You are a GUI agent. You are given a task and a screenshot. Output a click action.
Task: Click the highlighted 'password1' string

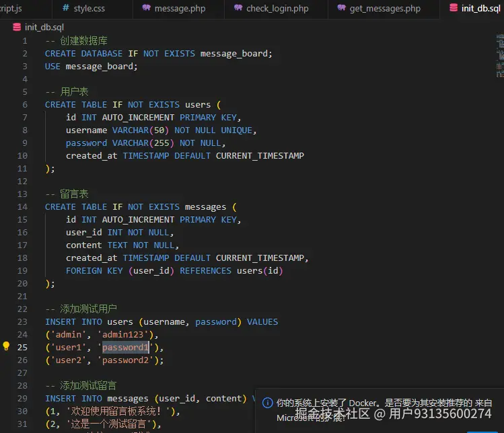pyautogui.click(x=125, y=348)
